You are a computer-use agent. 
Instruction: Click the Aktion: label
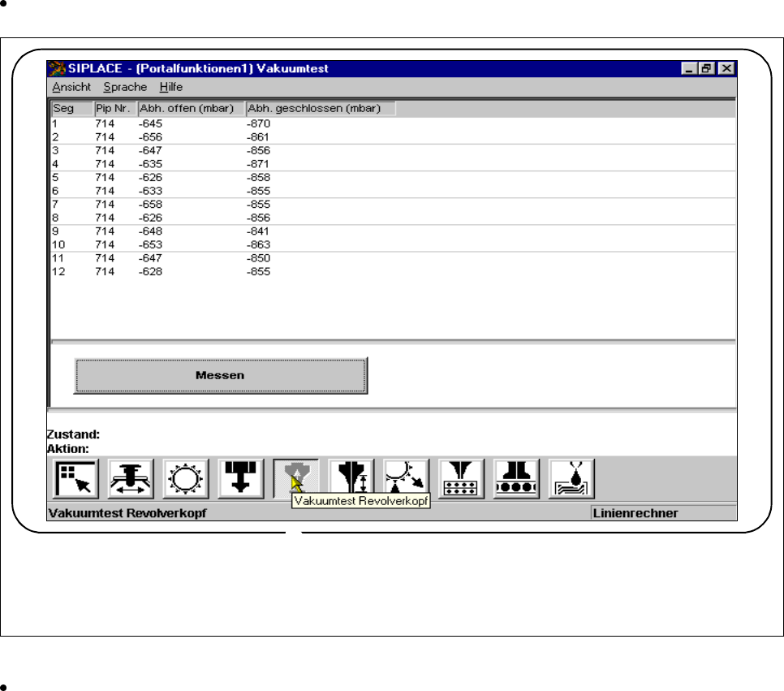tap(68, 449)
